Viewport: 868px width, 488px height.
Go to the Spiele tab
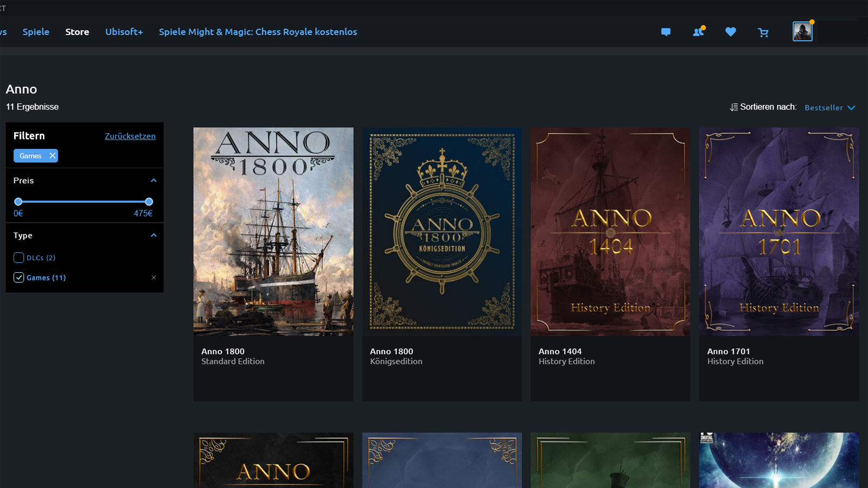pyautogui.click(x=36, y=32)
